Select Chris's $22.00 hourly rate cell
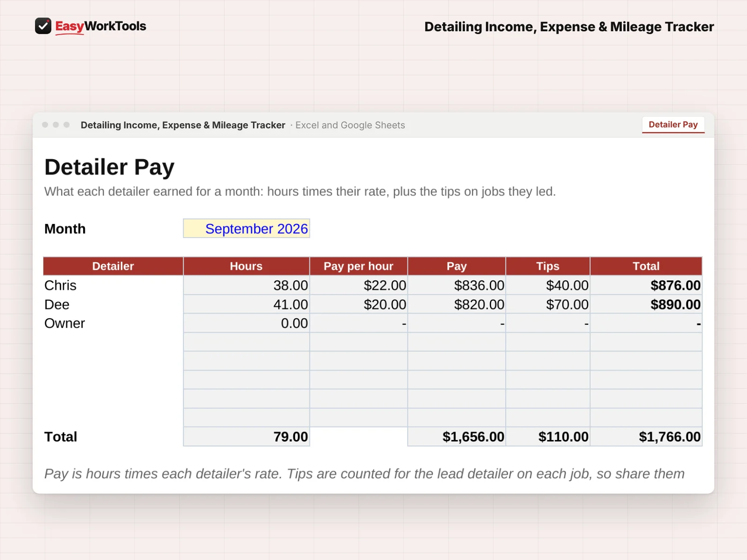The image size is (747, 560). [359, 285]
